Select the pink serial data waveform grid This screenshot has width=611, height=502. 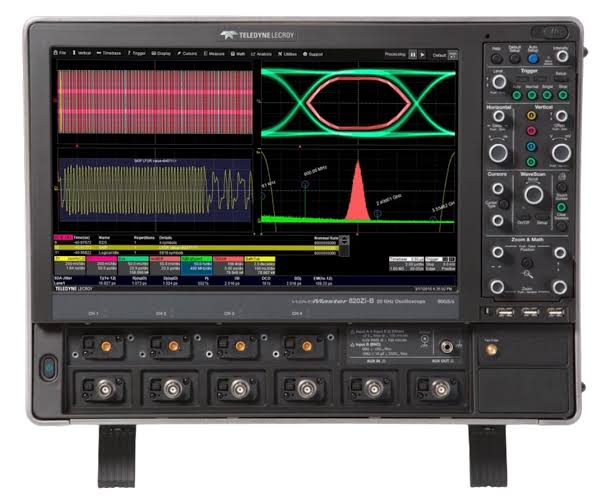(x=155, y=102)
